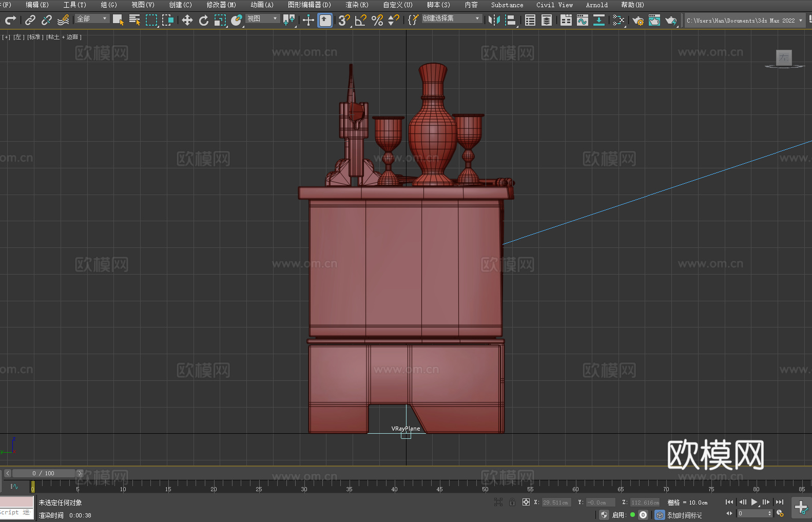This screenshot has width=812, height=522.
Task: Select the Link objects tool
Action: pos(30,20)
